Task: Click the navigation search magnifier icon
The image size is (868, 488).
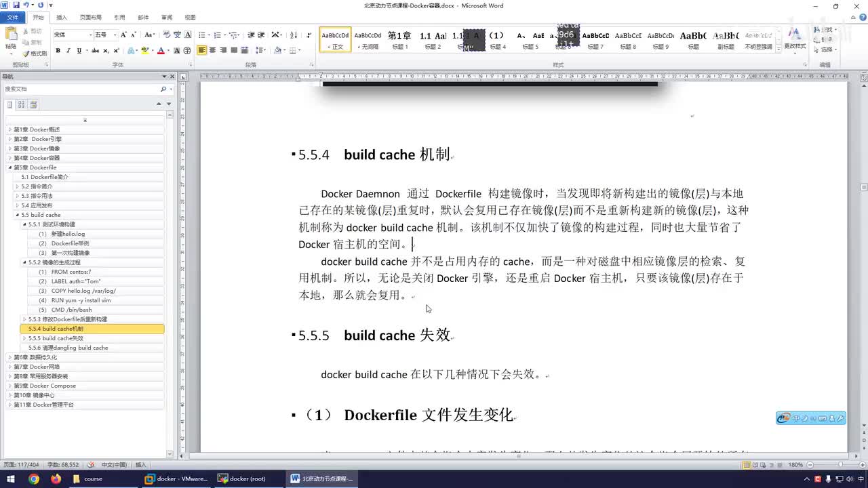Action: tap(163, 89)
